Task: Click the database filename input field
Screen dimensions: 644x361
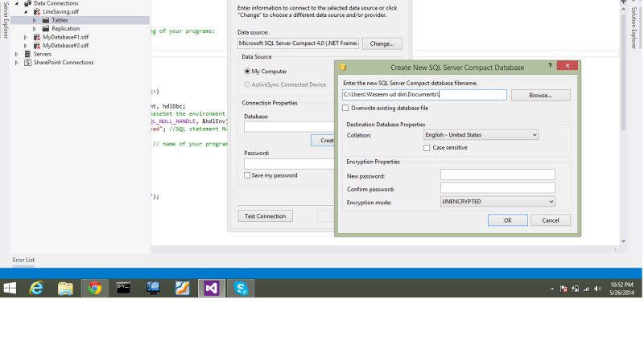Action: [x=424, y=95]
